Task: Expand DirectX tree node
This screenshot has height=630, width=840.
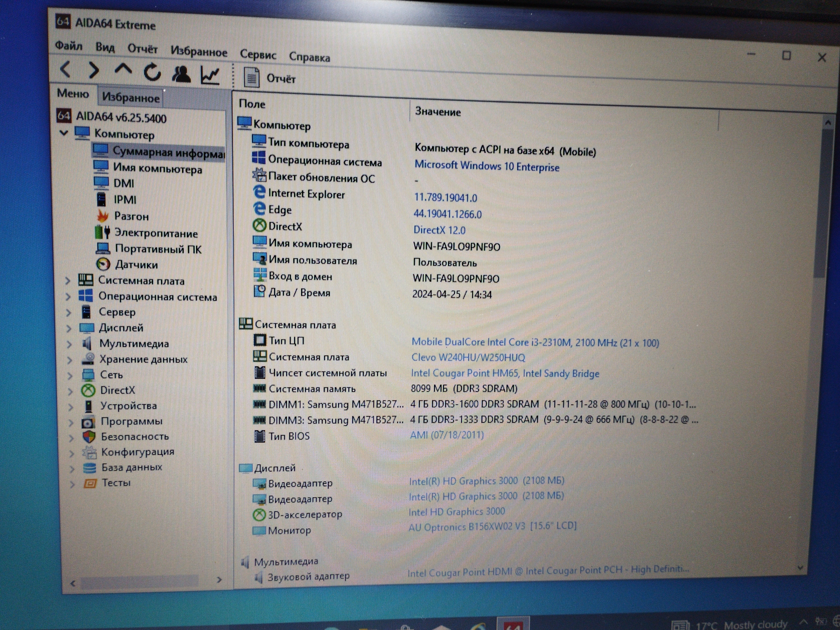Action: click(71, 391)
